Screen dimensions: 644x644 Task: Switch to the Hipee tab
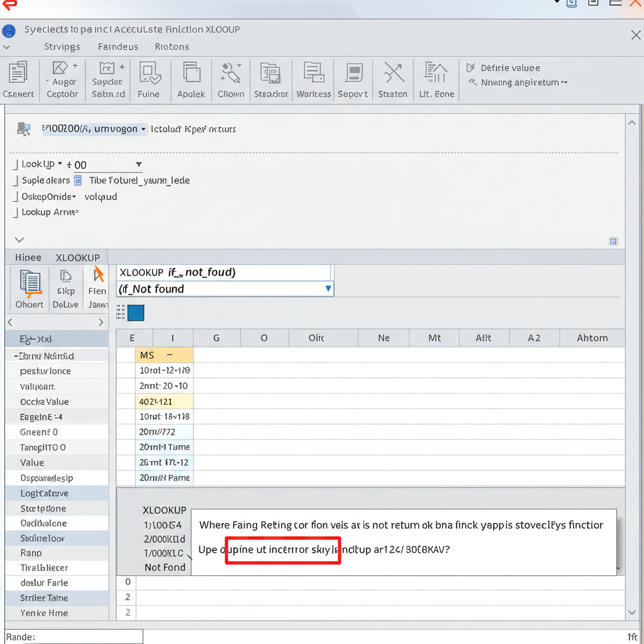tap(28, 257)
